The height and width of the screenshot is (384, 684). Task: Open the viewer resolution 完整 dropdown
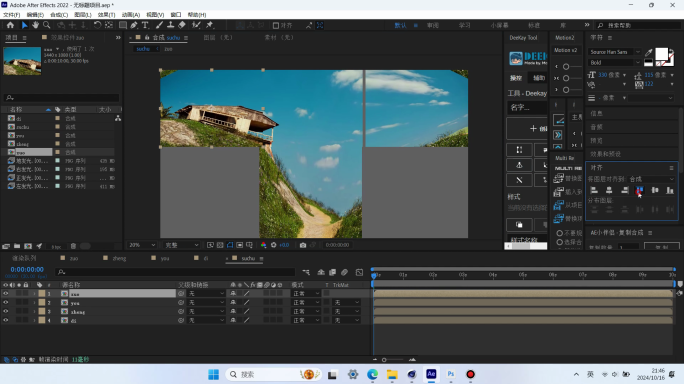pyautogui.click(x=182, y=245)
